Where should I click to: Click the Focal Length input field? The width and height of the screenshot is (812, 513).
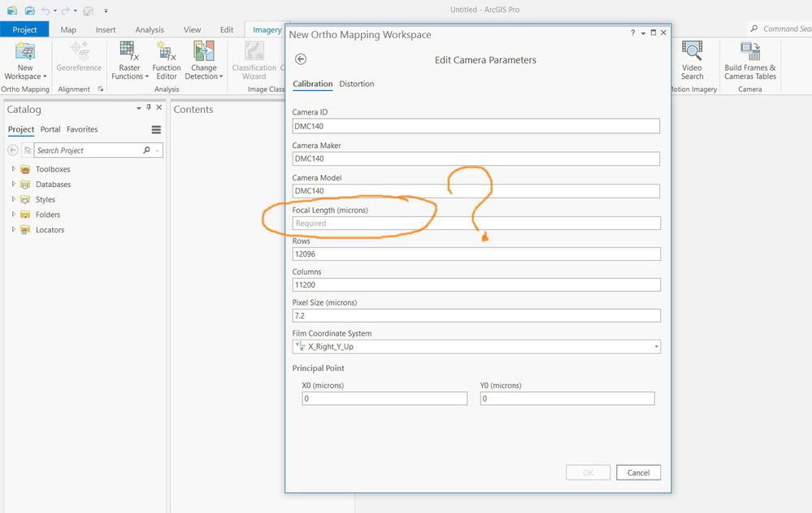(476, 224)
